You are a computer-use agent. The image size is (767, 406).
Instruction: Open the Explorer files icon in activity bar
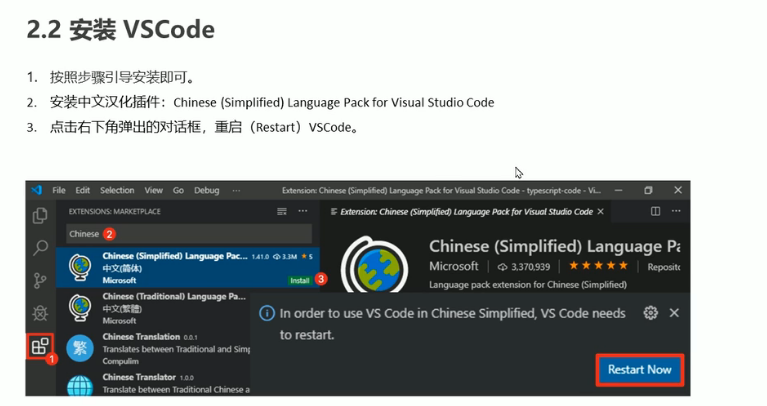click(40, 215)
